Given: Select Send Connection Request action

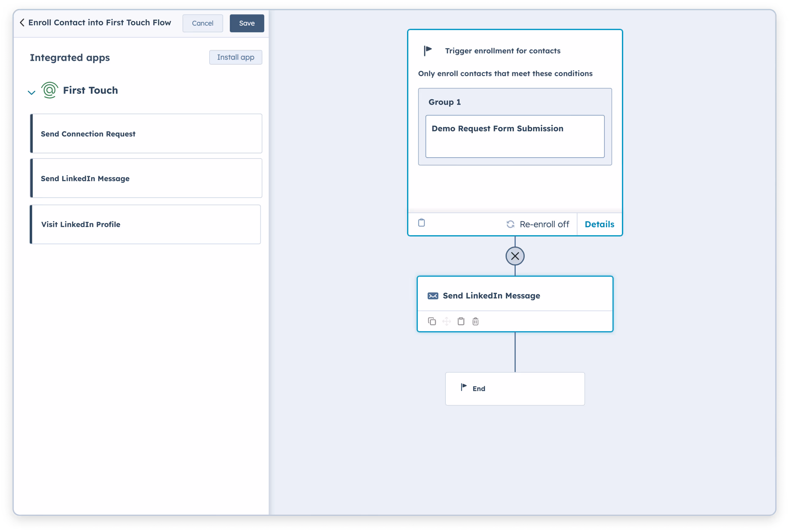Looking at the screenshot, I should click(146, 134).
